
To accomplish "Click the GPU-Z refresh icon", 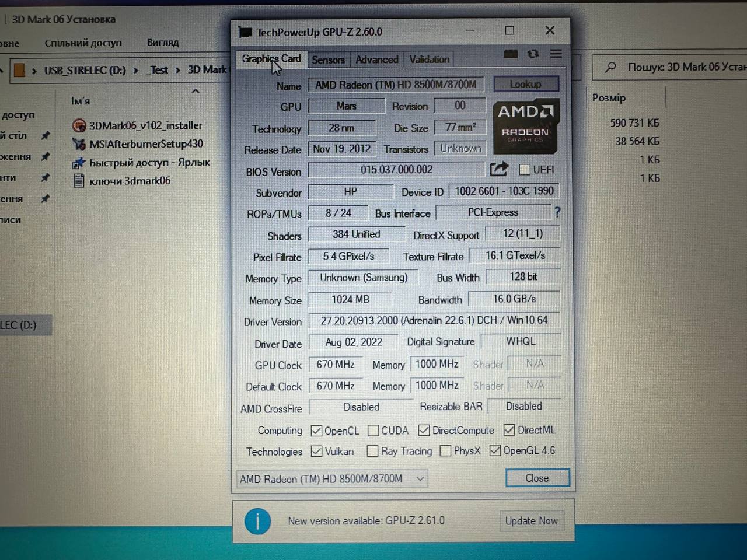I will 533,54.
